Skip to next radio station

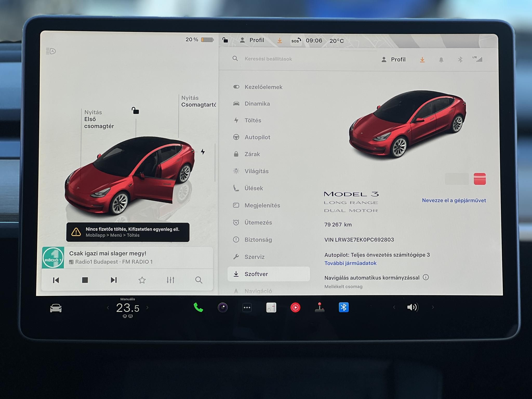coord(114,280)
